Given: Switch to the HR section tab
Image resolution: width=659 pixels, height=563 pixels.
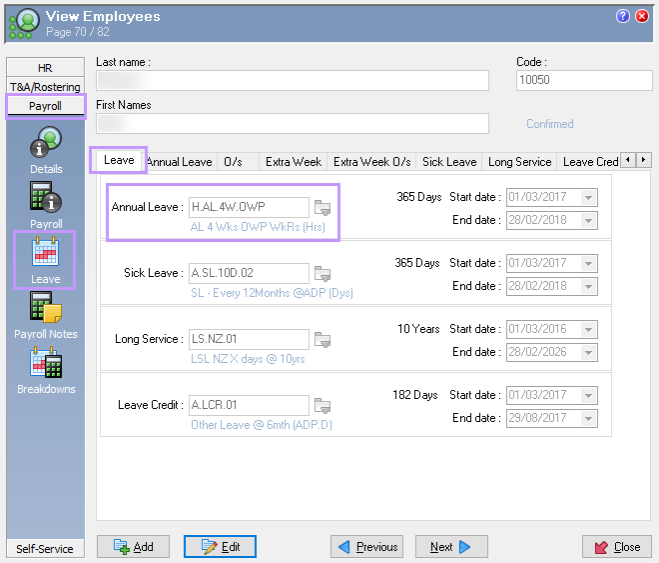Looking at the screenshot, I should pos(45,68).
